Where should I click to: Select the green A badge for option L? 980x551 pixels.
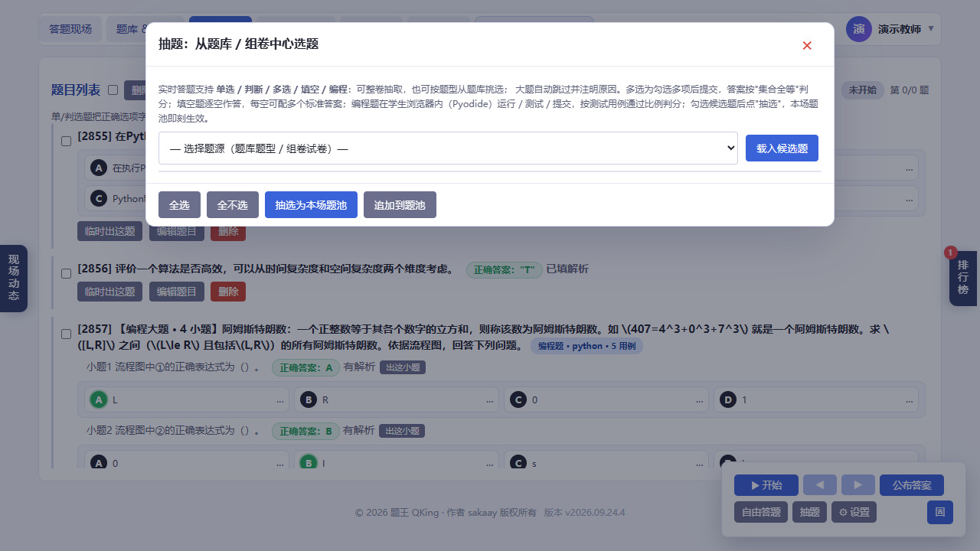tap(99, 399)
